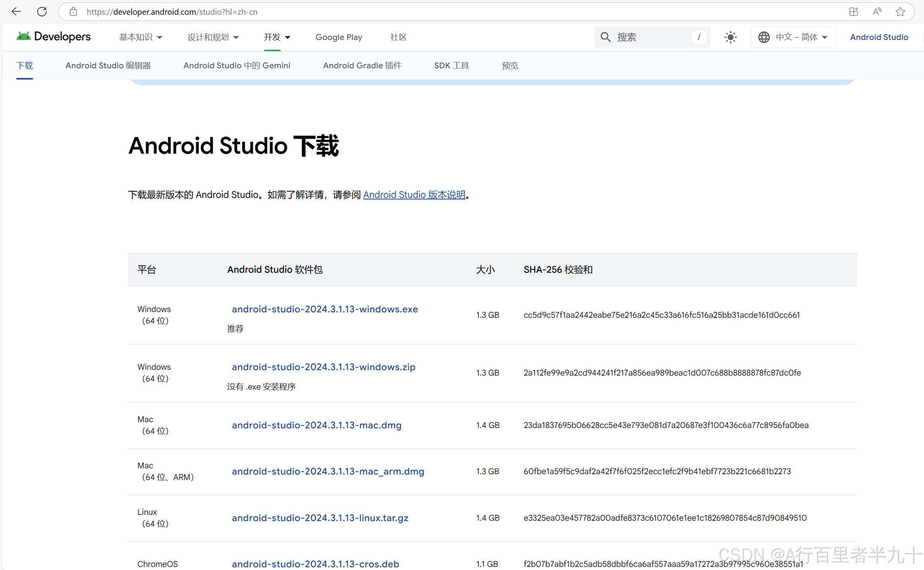Open Google Play menu item
924x570 pixels.
point(339,37)
